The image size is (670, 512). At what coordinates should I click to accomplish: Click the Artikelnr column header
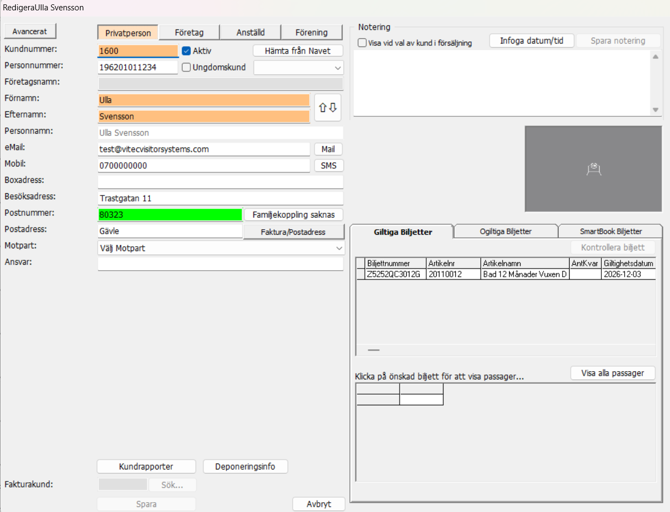(453, 263)
